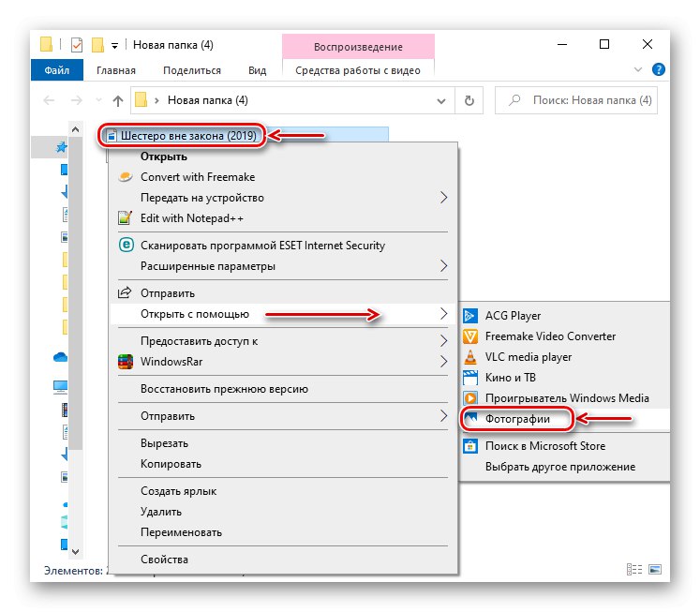Select Переименовать menu entry
The width and height of the screenshot is (700, 612).
click(x=283, y=532)
